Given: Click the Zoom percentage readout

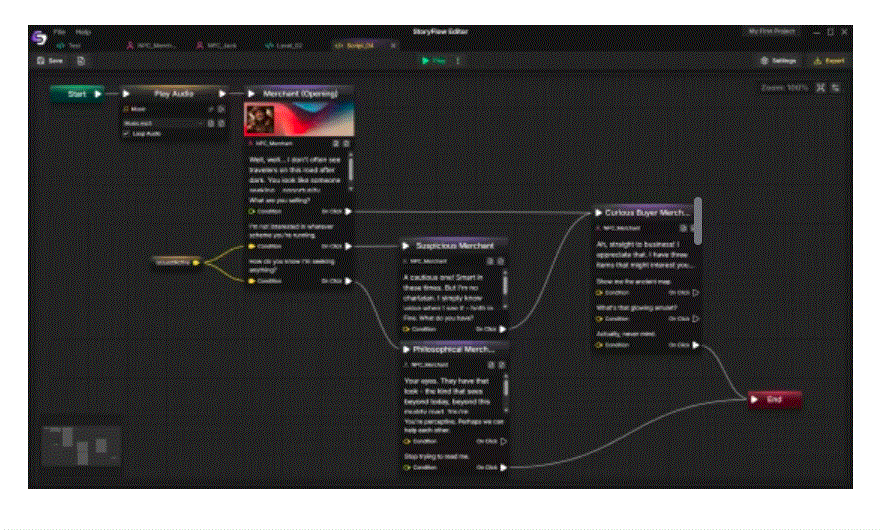Looking at the screenshot, I should click(784, 88).
